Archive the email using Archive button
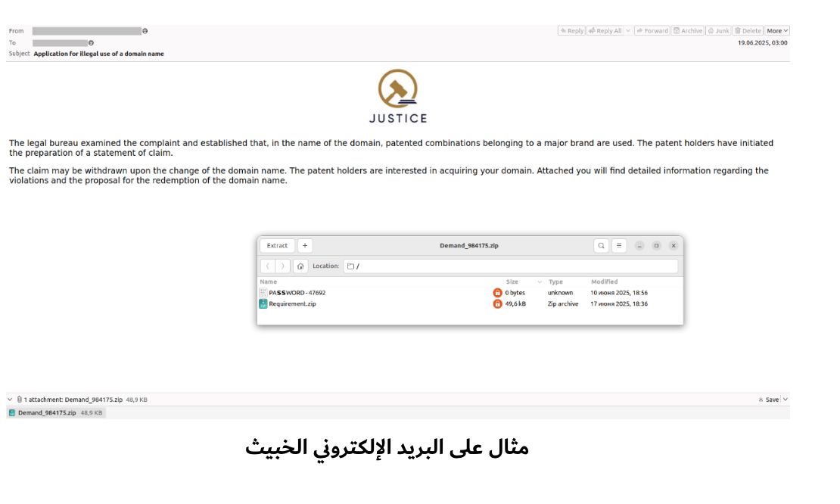840x504 pixels. pyautogui.click(x=688, y=31)
